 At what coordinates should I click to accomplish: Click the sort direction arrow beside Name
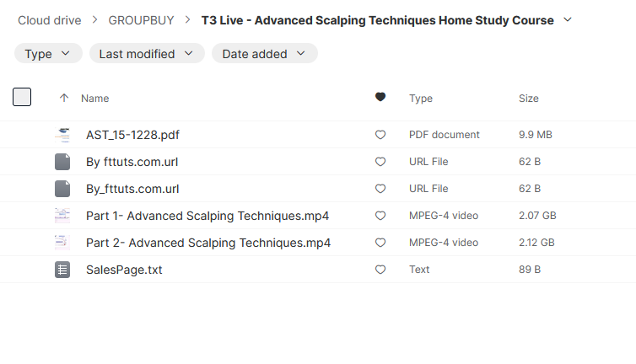coord(64,98)
